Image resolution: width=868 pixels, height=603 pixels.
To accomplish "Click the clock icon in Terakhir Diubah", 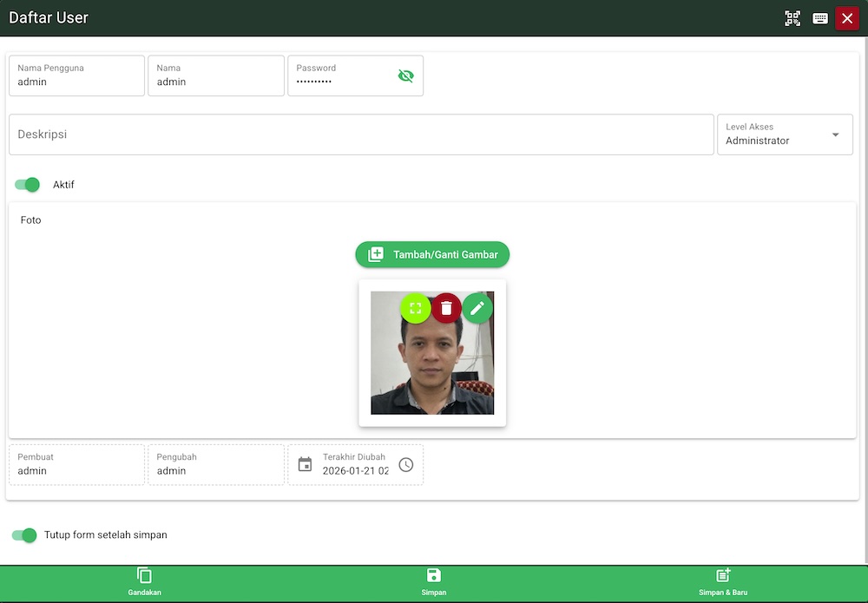I will pos(405,464).
